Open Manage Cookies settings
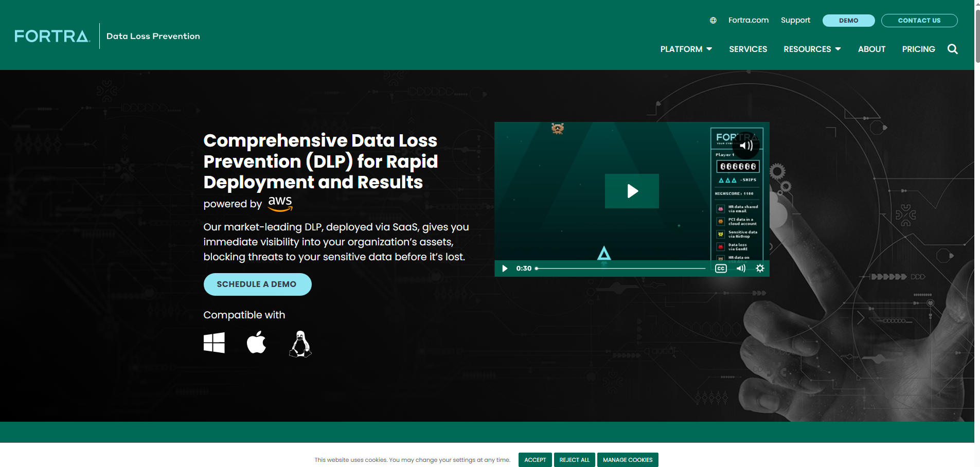The width and height of the screenshot is (980, 467). [x=628, y=460]
